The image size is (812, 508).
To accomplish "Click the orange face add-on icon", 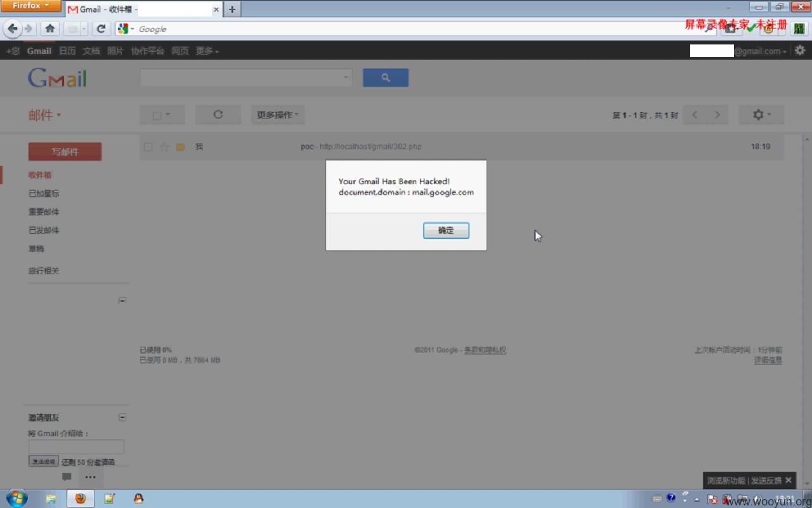I will (769, 29).
